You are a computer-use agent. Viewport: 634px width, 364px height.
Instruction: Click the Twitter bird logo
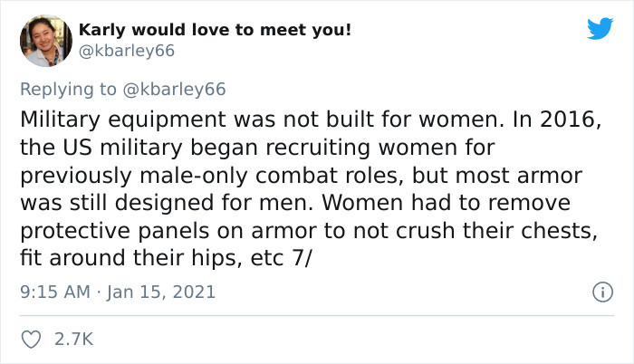599,29
